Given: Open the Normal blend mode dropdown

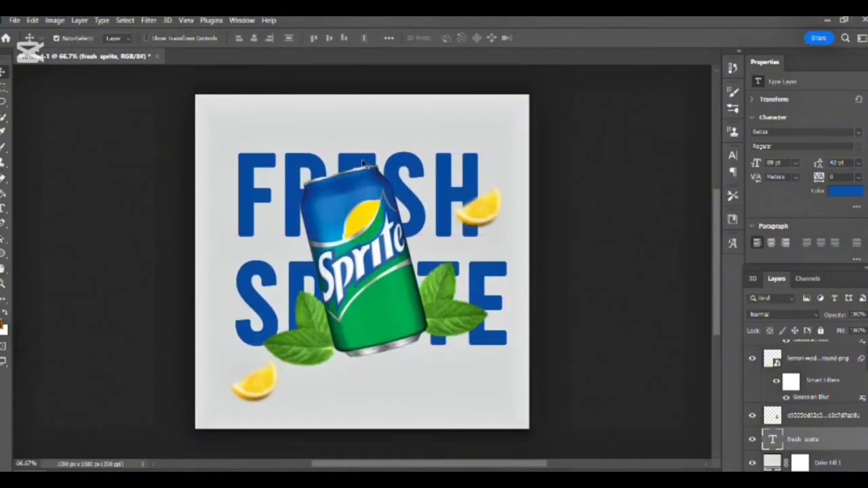Looking at the screenshot, I should [783, 314].
